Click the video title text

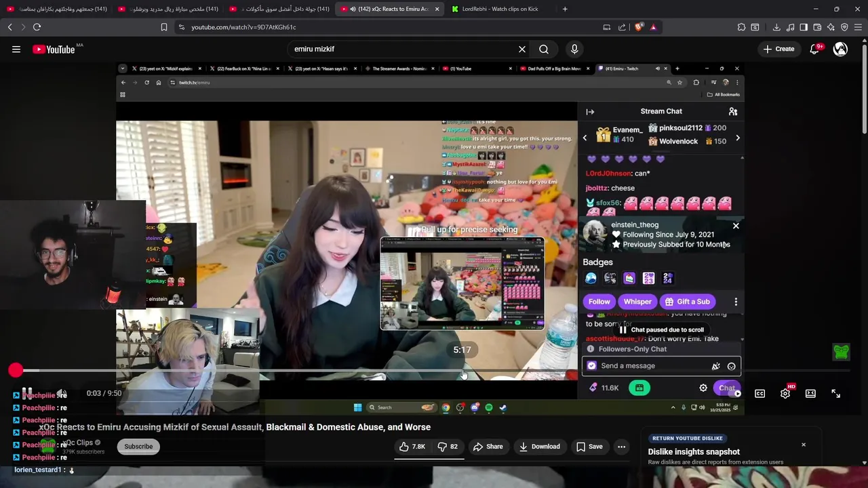click(x=235, y=427)
